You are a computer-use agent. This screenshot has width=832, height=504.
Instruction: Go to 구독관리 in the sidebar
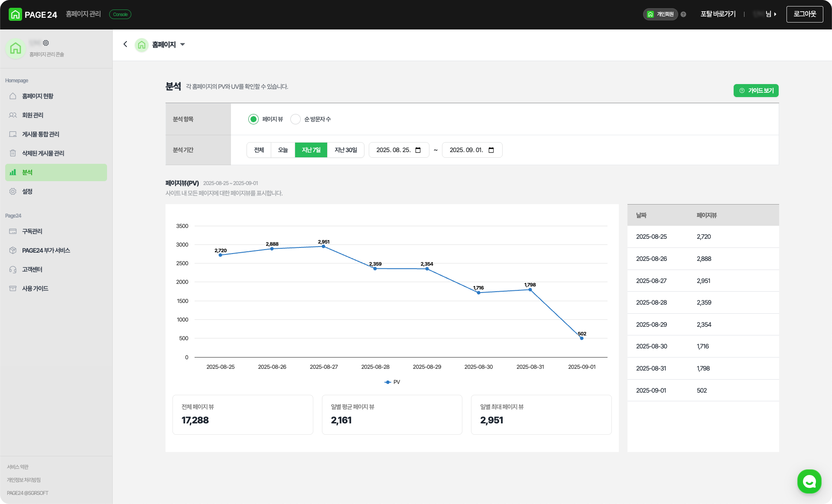point(32,231)
